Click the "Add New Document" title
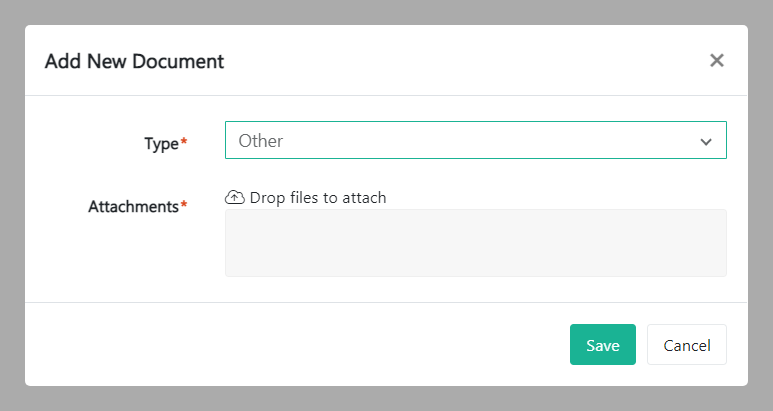Viewport: 773px width, 411px height. tap(134, 61)
